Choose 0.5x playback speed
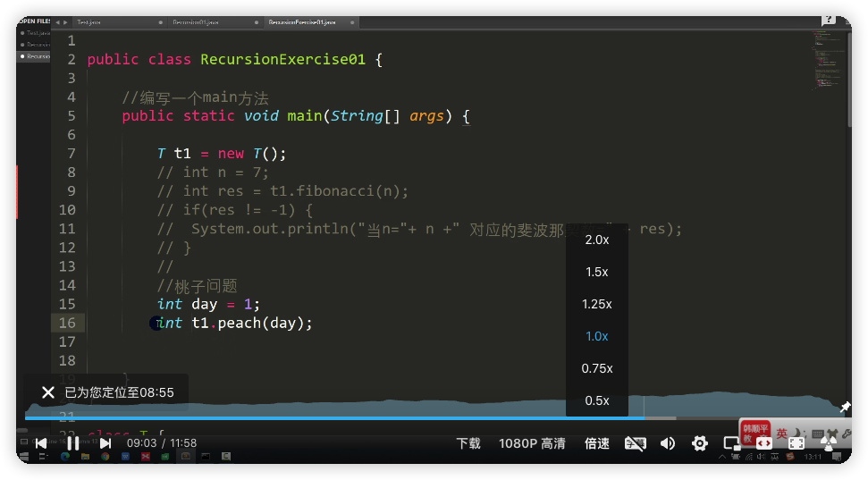This screenshot has width=868, height=480. click(x=596, y=400)
